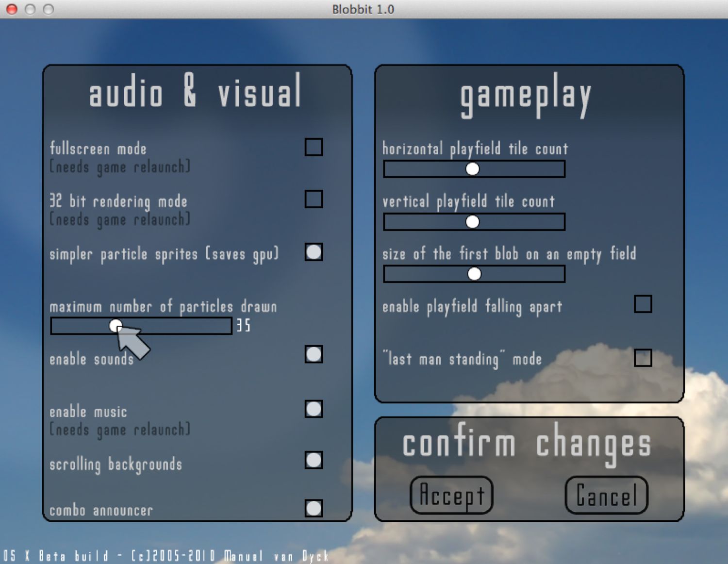Enable playfield falling apart checkbox
This screenshot has height=564, width=728.
pyautogui.click(x=643, y=304)
